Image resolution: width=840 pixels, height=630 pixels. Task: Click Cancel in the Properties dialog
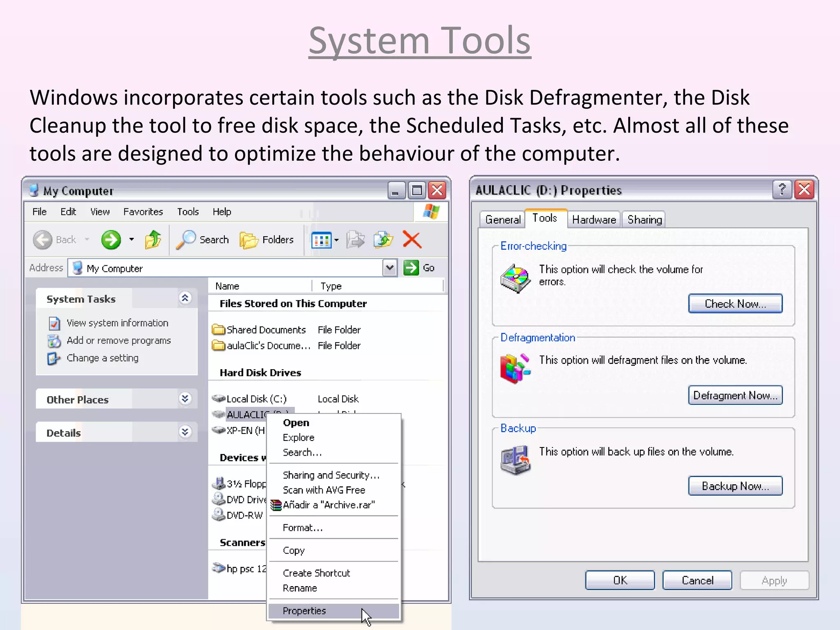pos(697,580)
